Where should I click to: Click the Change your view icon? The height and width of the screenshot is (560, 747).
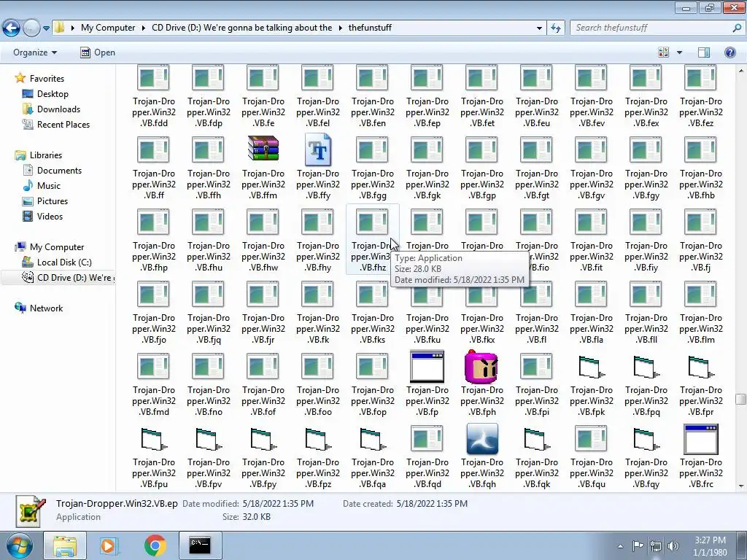(663, 52)
